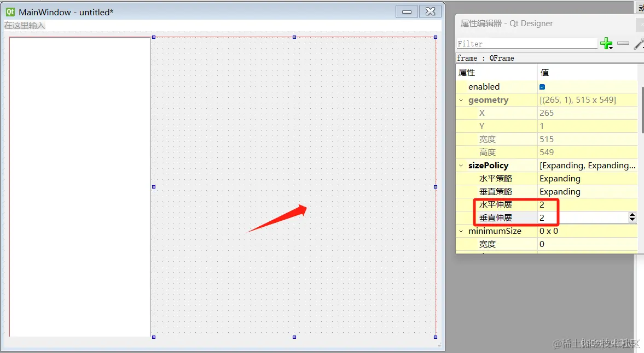Edit the 垂直伸展 value field
The height and width of the screenshot is (353, 644).
tap(583, 217)
